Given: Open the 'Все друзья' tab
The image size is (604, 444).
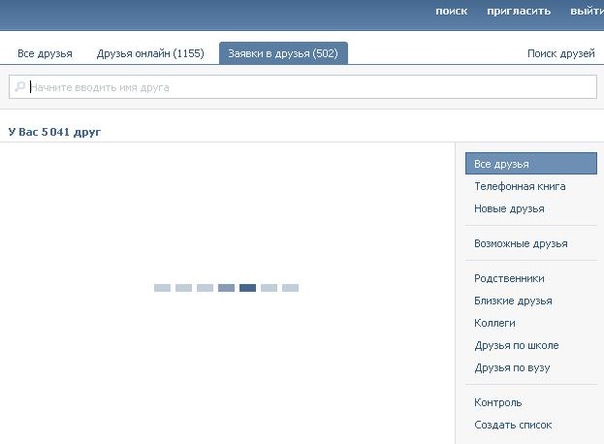Looking at the screenshot, I should tap(45, 53).
